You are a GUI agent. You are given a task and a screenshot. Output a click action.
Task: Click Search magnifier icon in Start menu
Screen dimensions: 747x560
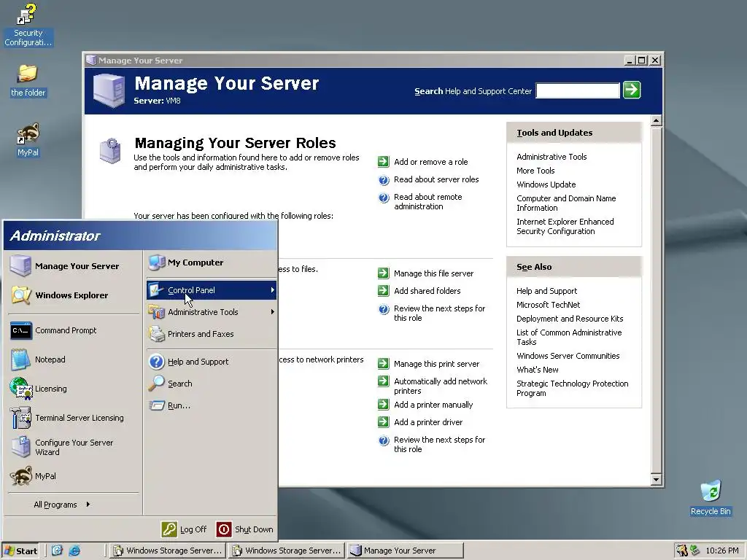tap(156, 384)
